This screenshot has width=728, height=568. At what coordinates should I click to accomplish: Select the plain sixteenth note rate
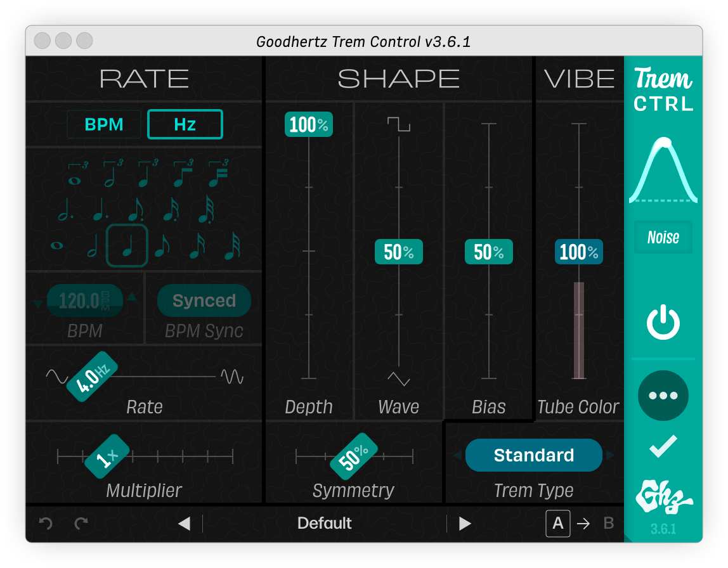coord(197,246)
